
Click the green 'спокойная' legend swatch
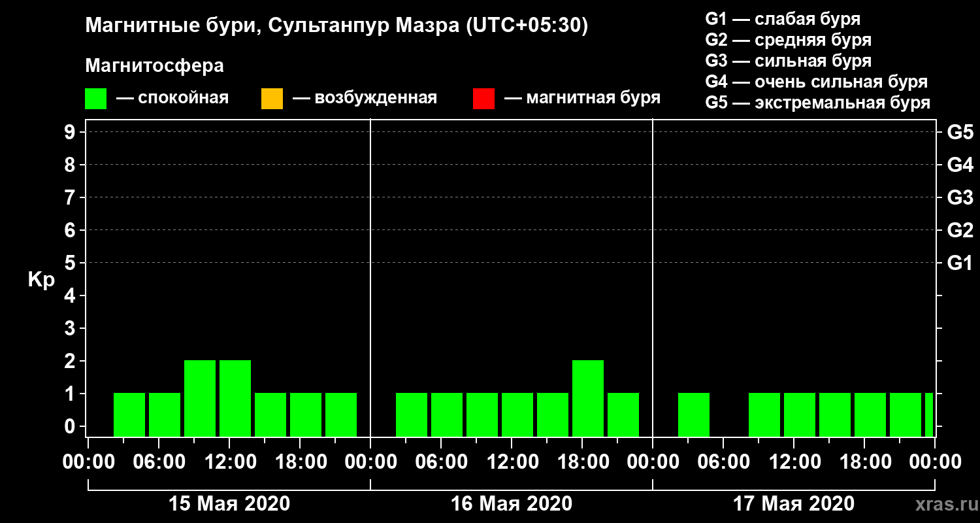pos(96,99)
